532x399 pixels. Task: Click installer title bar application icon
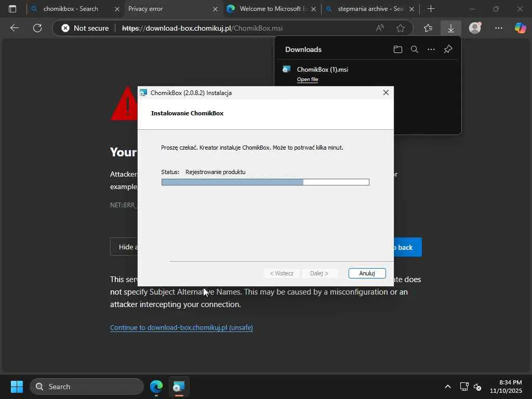[x=143, y=92]
